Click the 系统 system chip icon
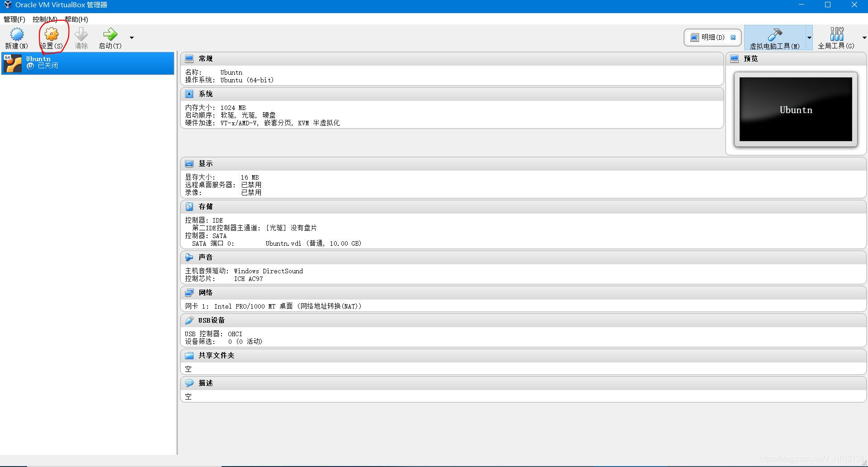Viewport: 868px width, 467px height. point(189,94)
